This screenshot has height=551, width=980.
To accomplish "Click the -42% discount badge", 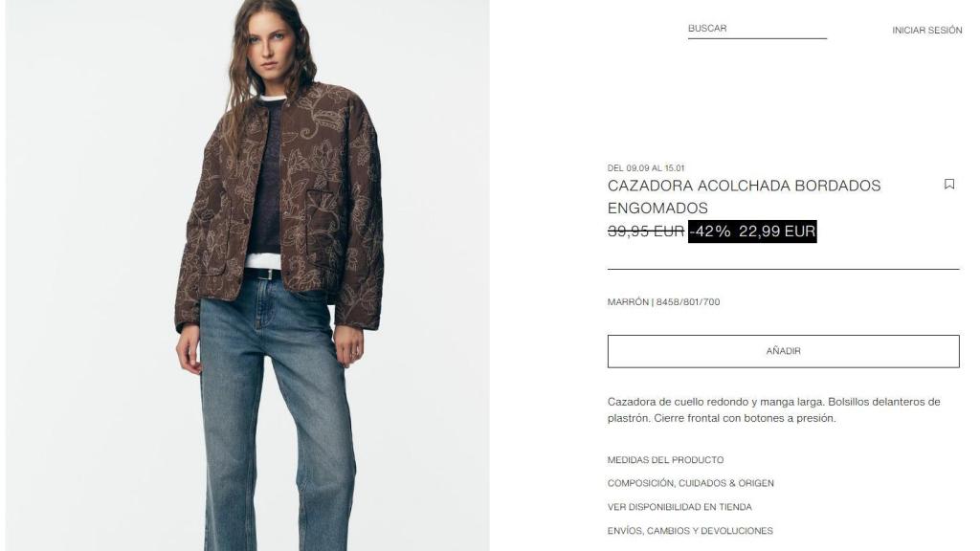I will [710, 231].
